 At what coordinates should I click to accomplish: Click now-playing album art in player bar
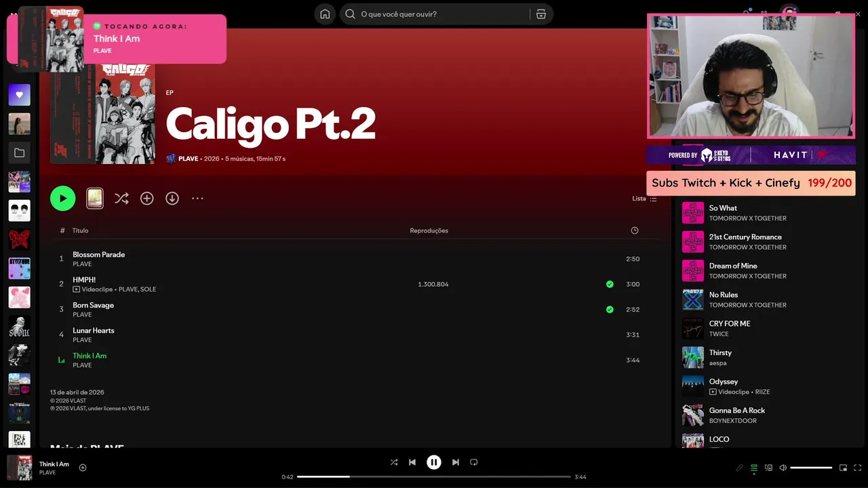[20, 468]
